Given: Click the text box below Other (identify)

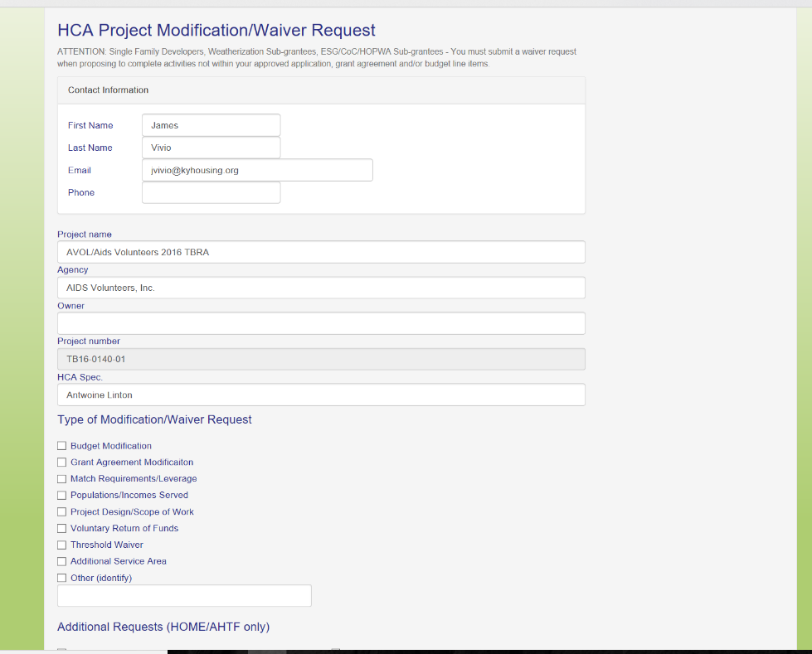Looking at the screenshot, I should click(x=184, y=596).
